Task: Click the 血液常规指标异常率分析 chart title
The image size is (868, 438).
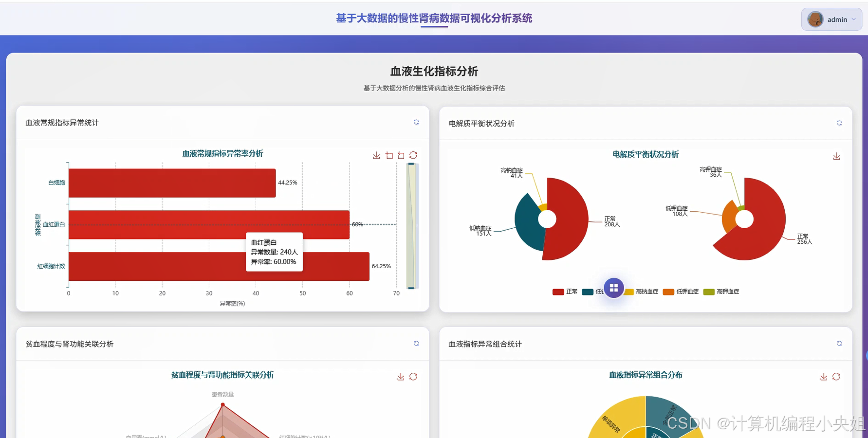Action: click(222, 154)
